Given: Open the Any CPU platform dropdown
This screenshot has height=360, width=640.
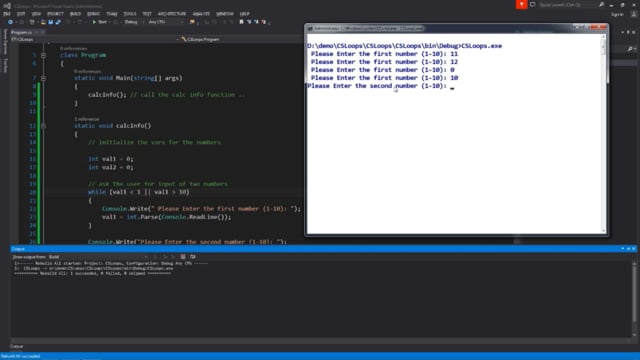Looking at the screenshot, I should point(165,22).
